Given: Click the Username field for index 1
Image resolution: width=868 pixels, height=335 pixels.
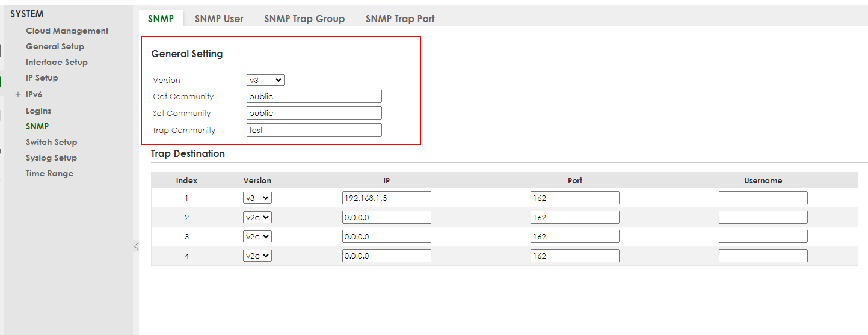Looking at the screenshot, I should pos(763,198).
